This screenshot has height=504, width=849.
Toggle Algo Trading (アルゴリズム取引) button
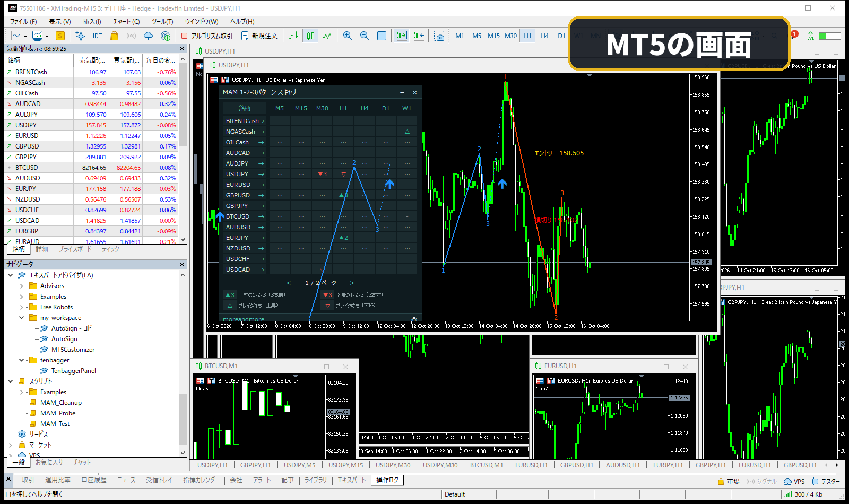coord(206,36)
